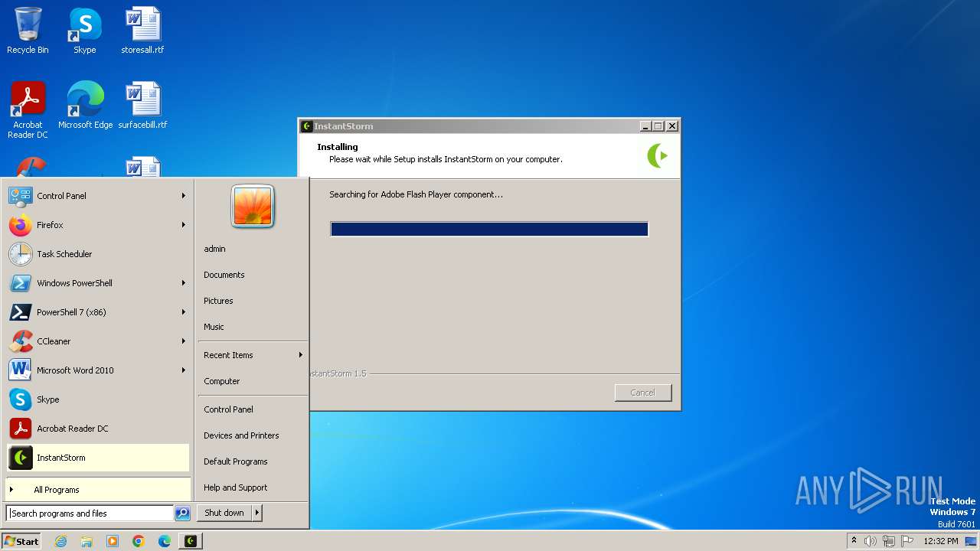Viewport: 980px width, 551px height.
Task: Launch Firefox from the Start menu
Action: pos(97,225)
